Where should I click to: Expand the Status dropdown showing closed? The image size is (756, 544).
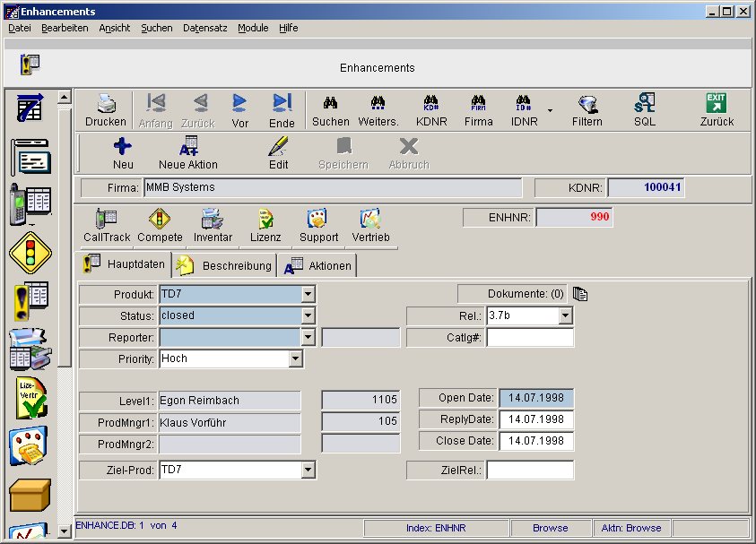click(x=308, y=315)
